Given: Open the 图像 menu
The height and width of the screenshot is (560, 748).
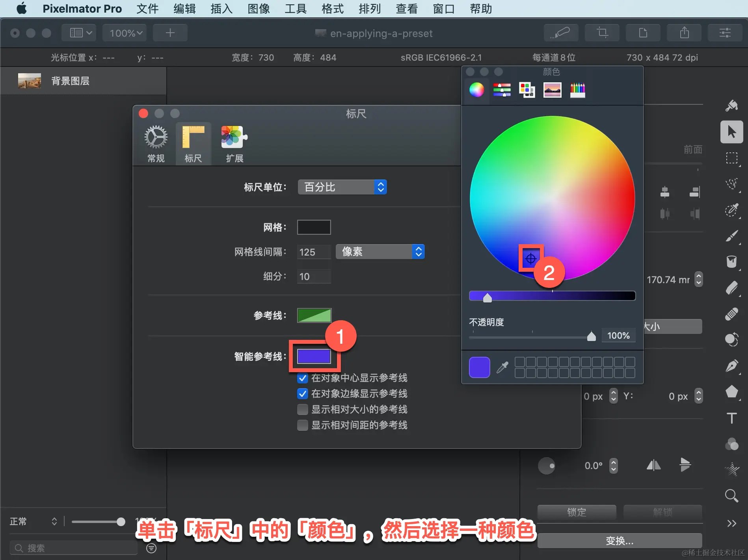Looking at the screenshot, I should (x=259, y=9).
